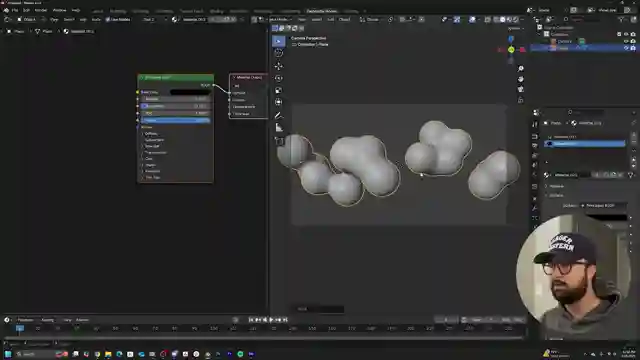Click the zoom magnifier viewport icon
Screen dimensions: 640x360
tap(520, 69)
